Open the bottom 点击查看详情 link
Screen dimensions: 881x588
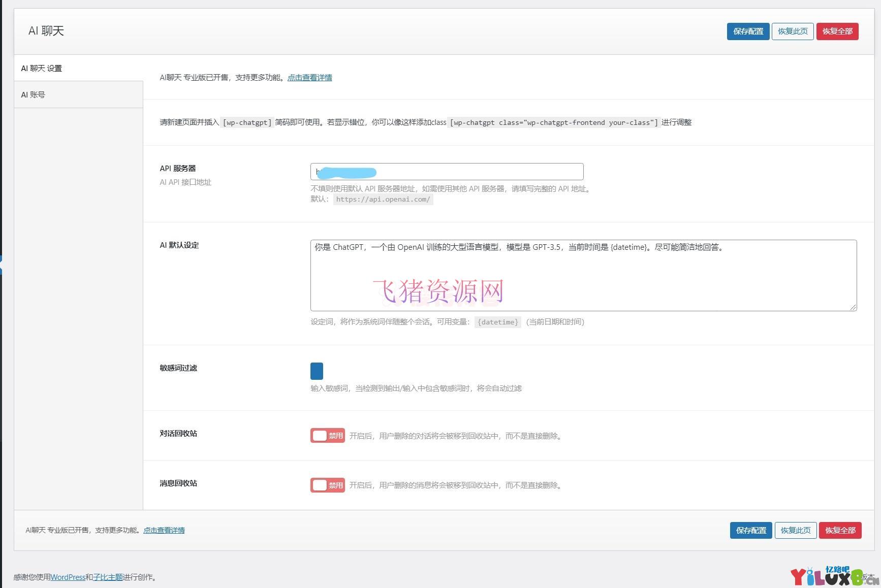(x=164, y=530)
